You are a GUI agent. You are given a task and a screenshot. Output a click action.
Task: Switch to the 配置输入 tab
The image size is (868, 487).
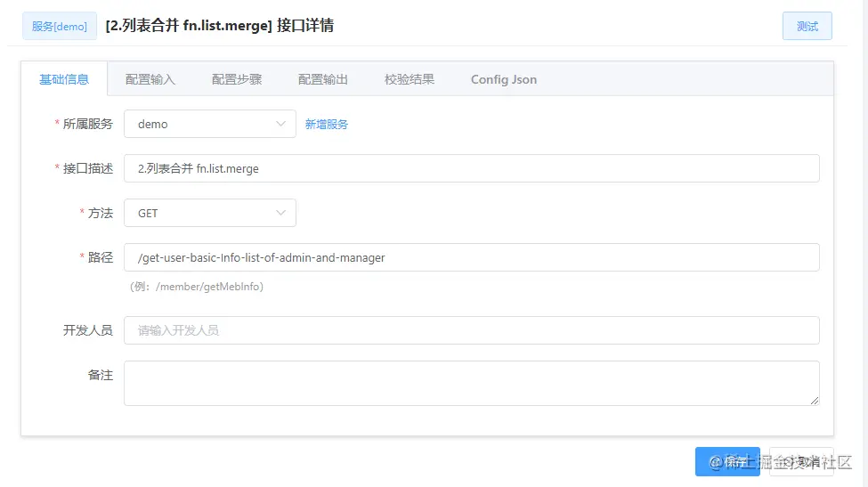coord(150,79)
